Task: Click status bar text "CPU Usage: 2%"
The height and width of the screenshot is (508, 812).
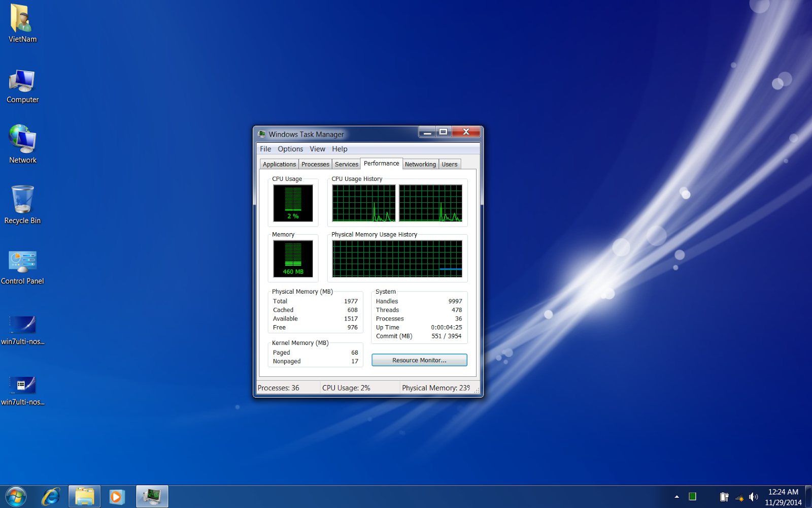Action: pos(346,388)
